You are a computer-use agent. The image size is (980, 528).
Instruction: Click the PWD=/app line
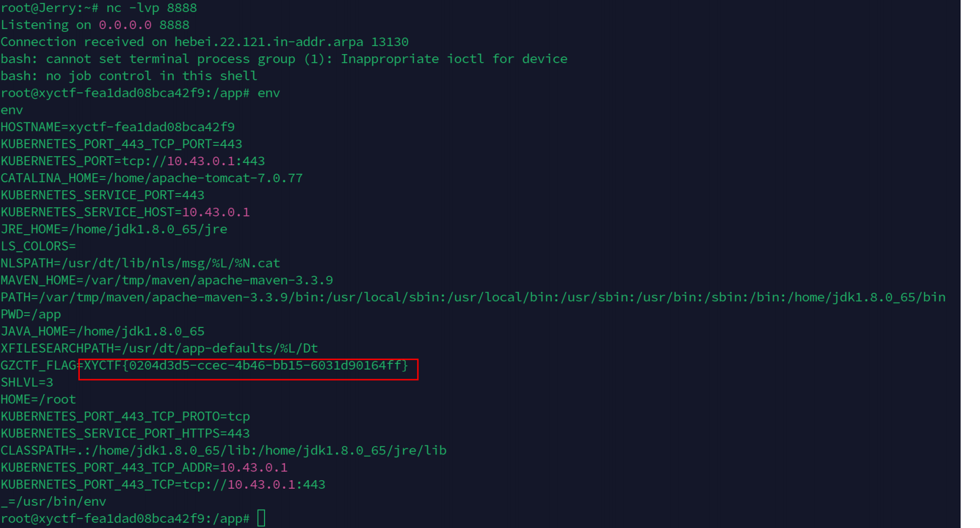(31, 314)
